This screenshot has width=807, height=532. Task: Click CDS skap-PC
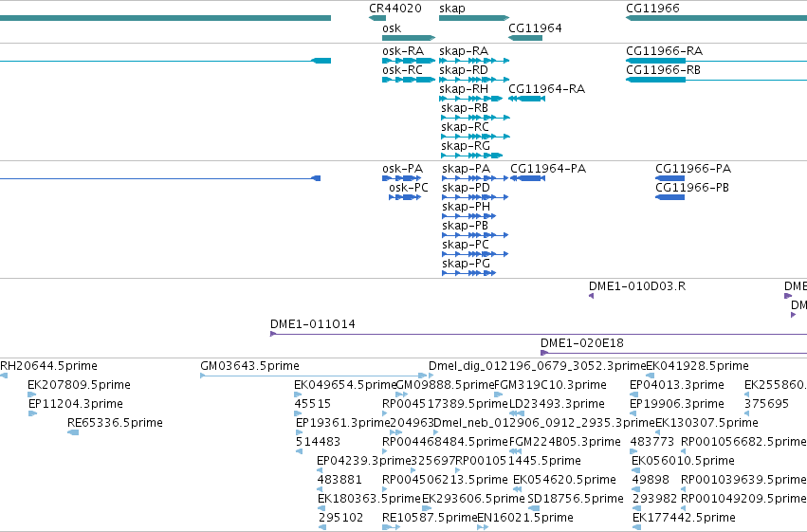click(x=475, y=254)
